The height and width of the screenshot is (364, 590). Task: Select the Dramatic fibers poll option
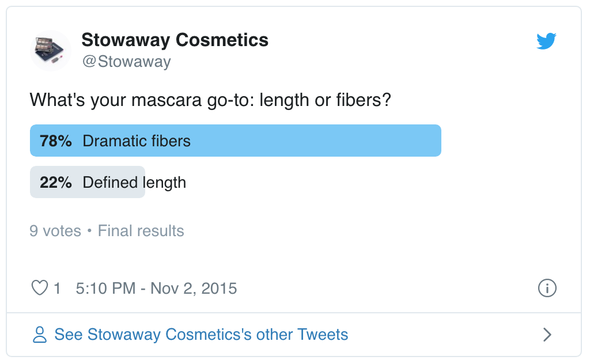[x=137, y=141]
